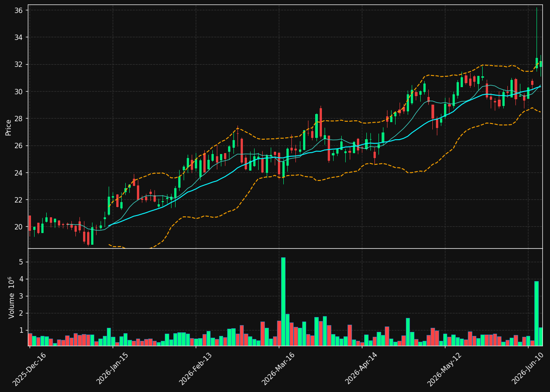550x392 pixels.
Task: Click the 2026-May-12 date label
Action: coord(444,369)
